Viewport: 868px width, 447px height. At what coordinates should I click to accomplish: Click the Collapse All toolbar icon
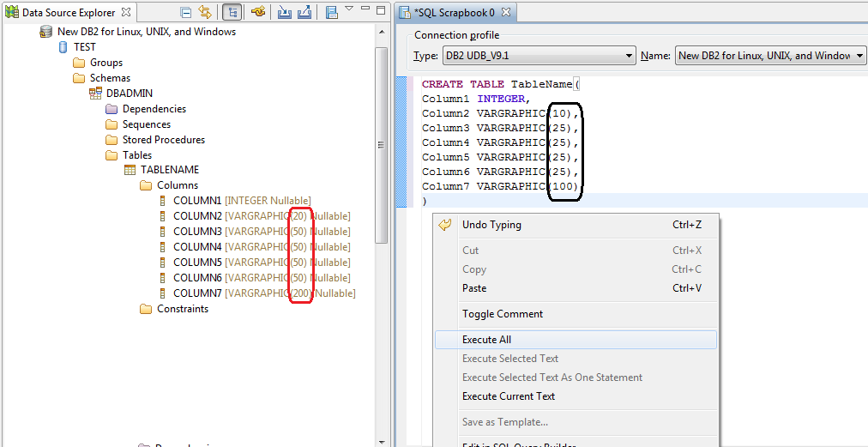pos(186,12)
